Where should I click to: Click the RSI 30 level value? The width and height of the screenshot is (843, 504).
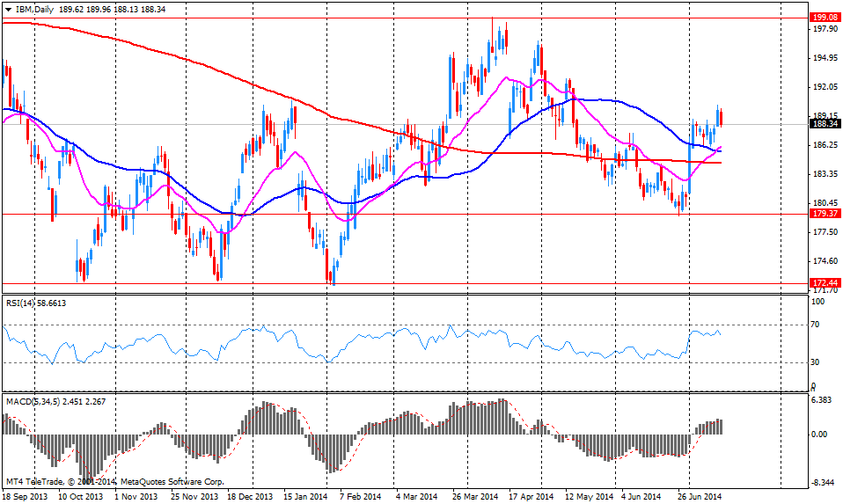816,362
